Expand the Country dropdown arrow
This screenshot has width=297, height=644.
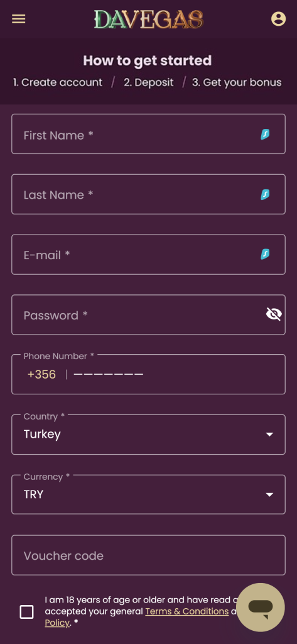tap(269, 435)
